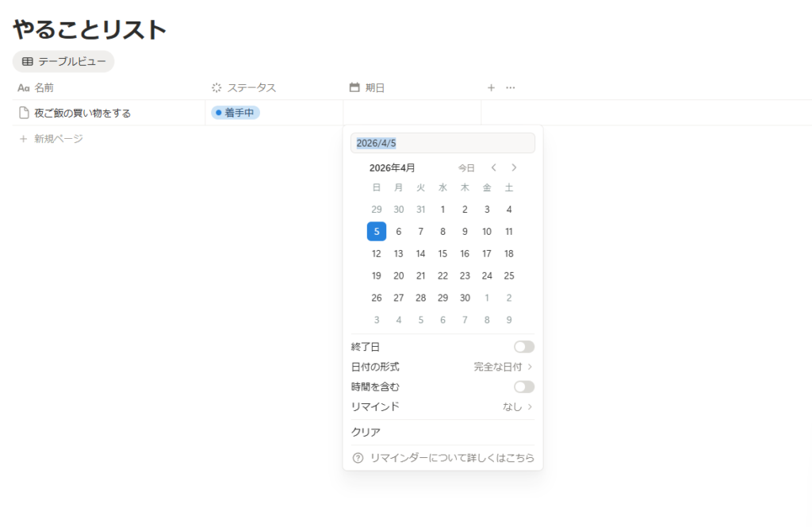Turn on the 時間を含む toggle
This screenshot has width=812, height=527.
[523, 387]
